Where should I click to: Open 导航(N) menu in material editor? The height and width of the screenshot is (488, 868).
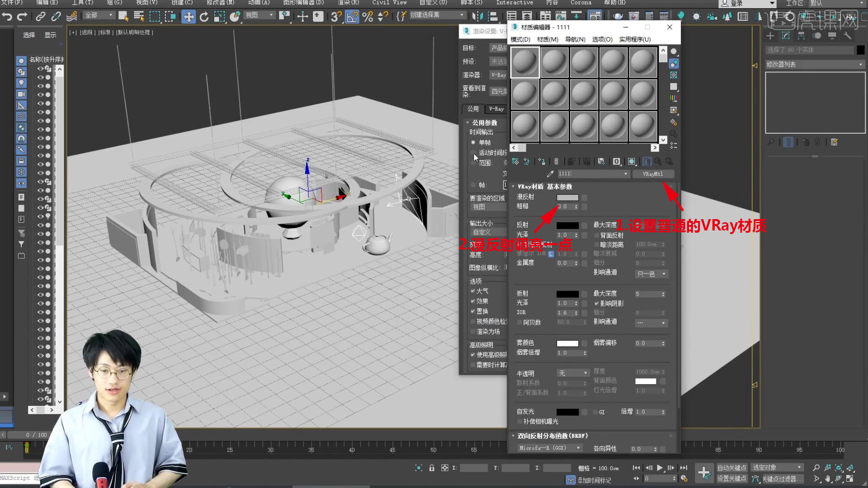click(575, 39)
